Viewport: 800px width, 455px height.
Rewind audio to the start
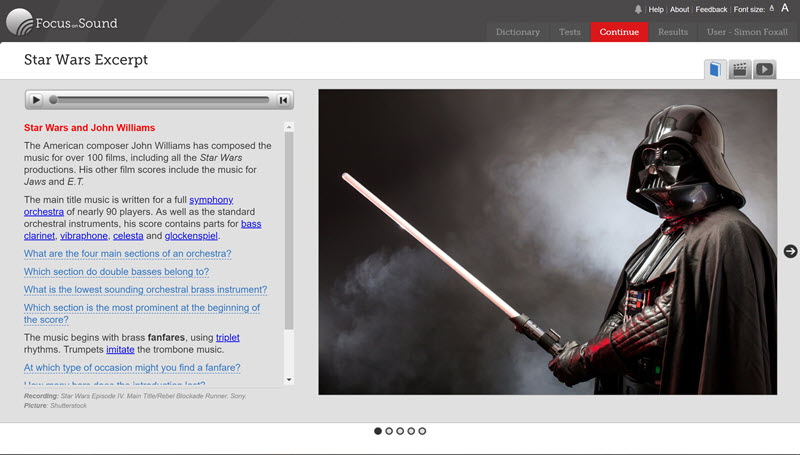(283, 100)
